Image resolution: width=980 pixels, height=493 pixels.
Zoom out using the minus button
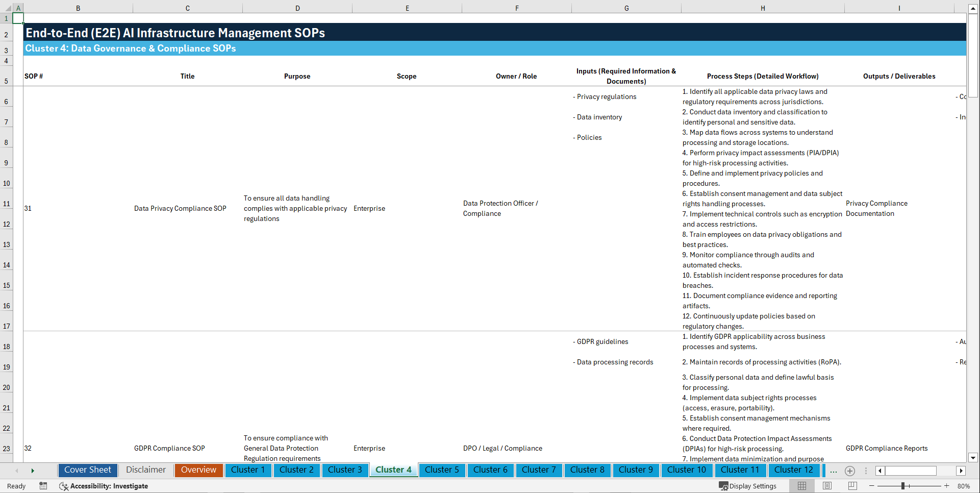pyautogui.click(x=872, y=486)
